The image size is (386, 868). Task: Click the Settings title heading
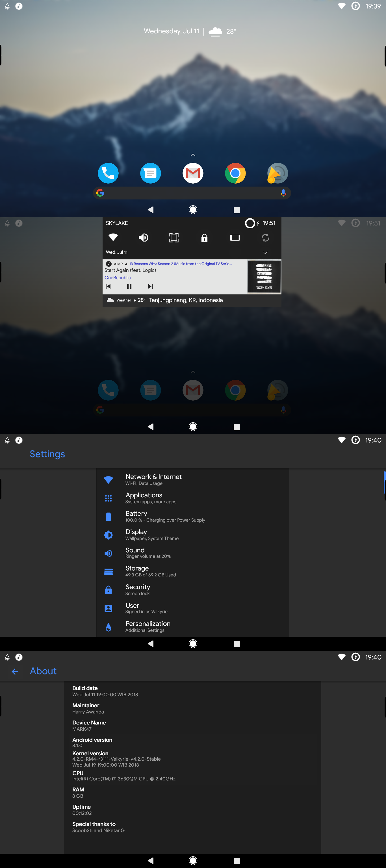click(47, 454)
